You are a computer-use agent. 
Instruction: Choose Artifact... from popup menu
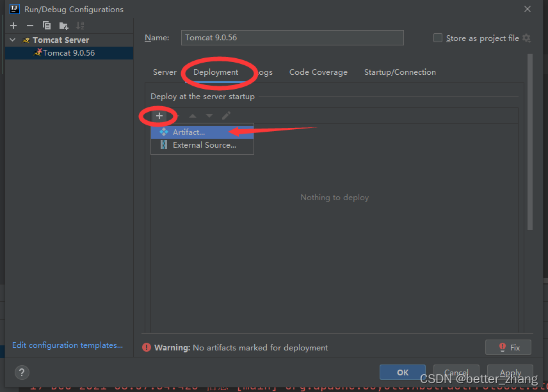(x=202, y=132)
